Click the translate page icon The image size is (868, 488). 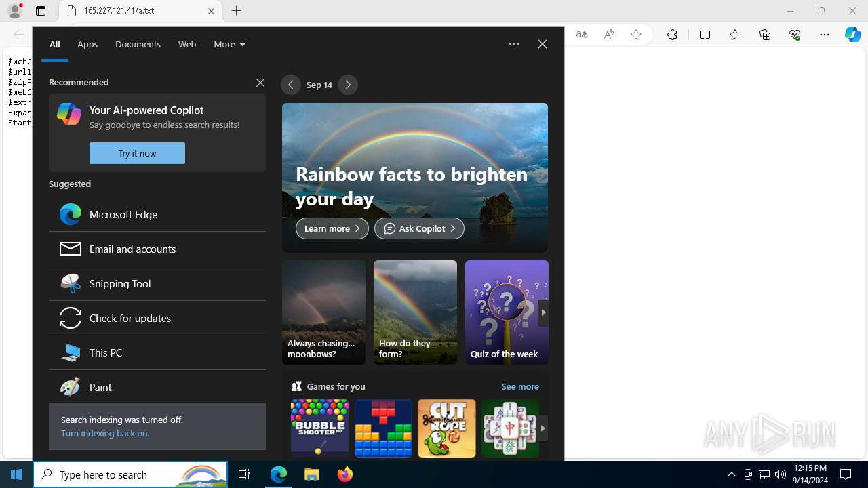click(582, 35)
